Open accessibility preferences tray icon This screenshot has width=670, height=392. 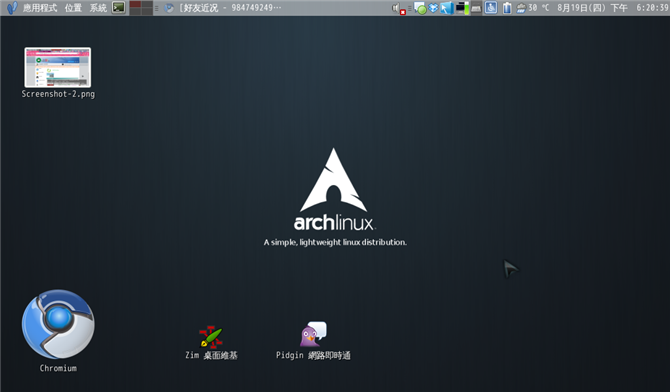coord(491,8)
